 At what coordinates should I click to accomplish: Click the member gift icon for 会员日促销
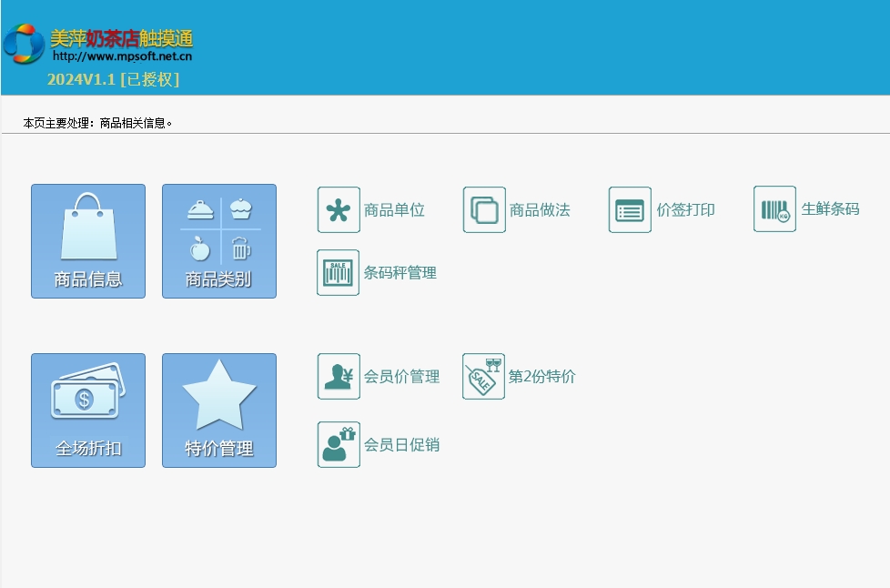[339, 445]
